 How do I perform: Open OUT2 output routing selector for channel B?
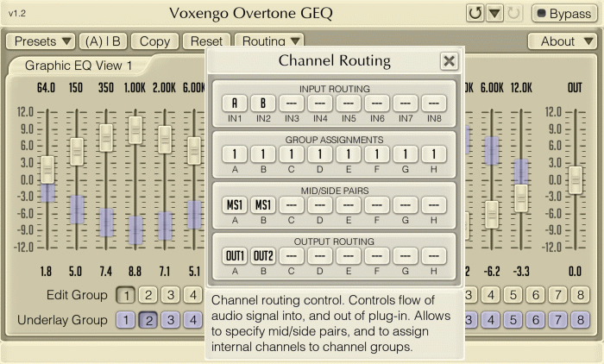click(263, 256)
